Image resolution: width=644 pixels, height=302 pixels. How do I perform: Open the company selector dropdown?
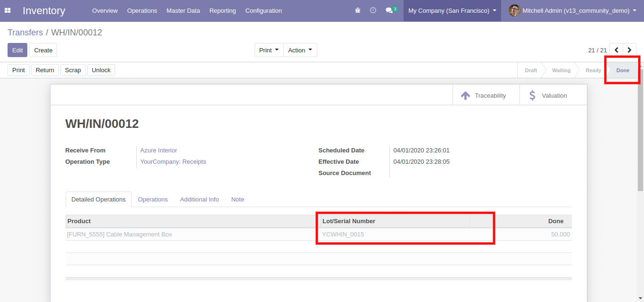452,10
